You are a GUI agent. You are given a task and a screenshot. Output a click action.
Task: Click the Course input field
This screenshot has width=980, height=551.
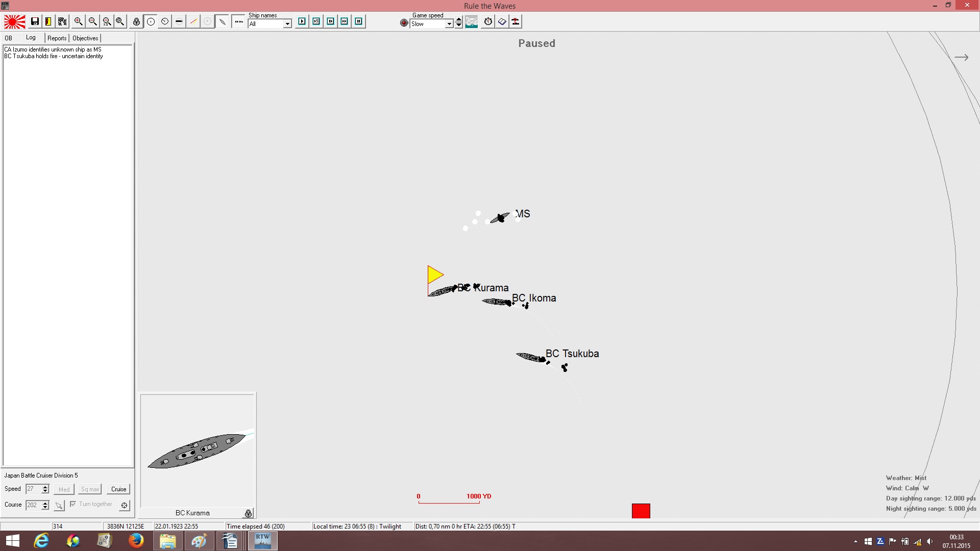click(x=33, y=505)
